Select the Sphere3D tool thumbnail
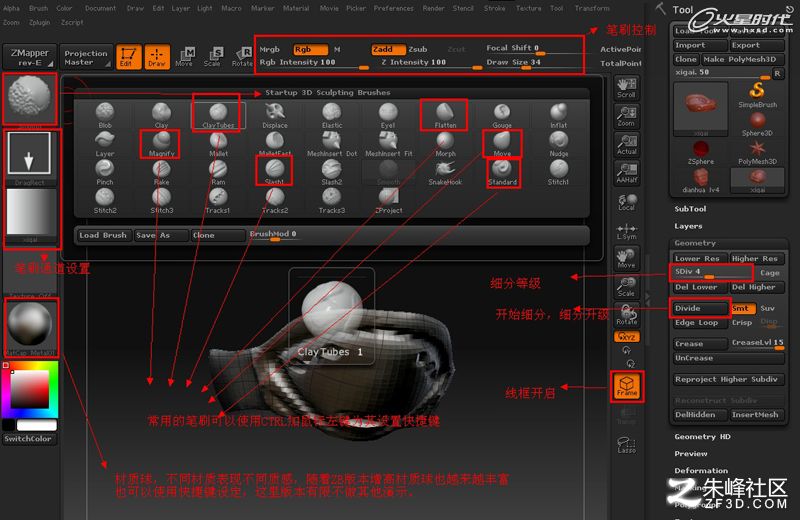Viewport: 800px width, 520px height. click(757, 125)
